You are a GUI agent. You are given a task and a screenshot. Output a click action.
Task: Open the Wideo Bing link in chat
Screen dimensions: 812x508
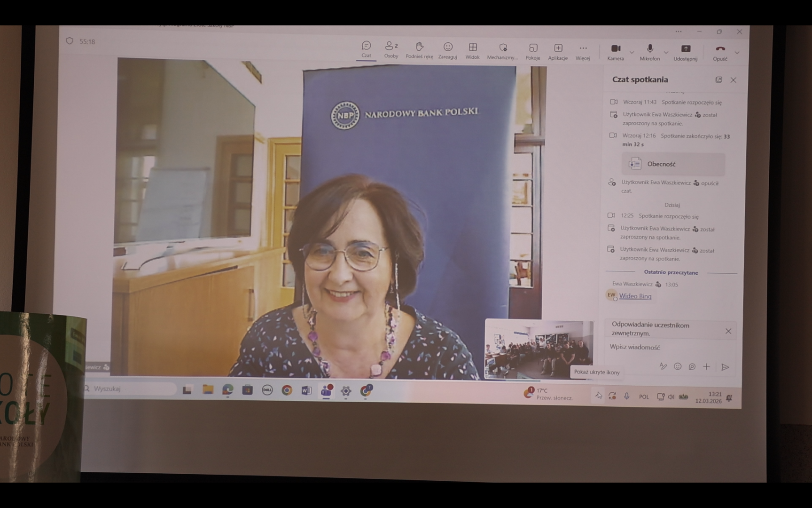point(635,296)
